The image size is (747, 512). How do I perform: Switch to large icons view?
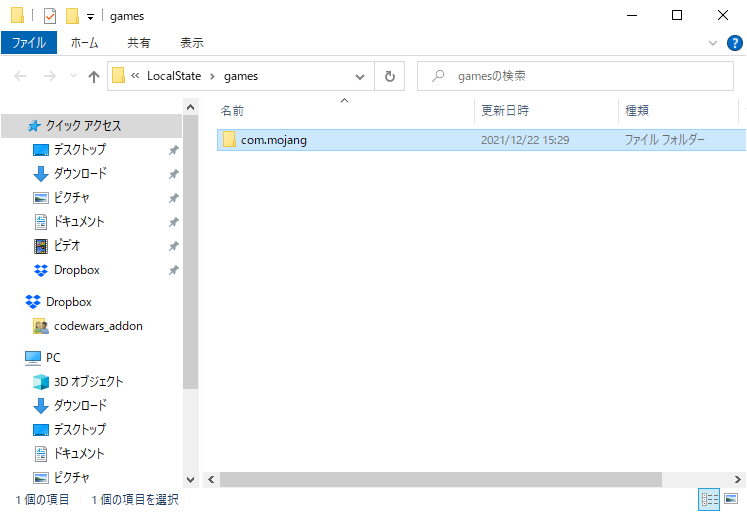point(731,499)
